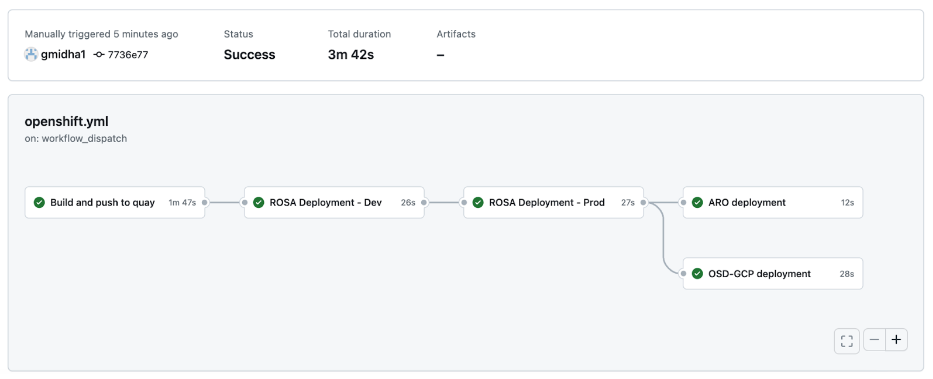Click success checkmark on ROSA Deployment - Prod
Viewport: 933px width, 379px height.
tap(478, 202)
